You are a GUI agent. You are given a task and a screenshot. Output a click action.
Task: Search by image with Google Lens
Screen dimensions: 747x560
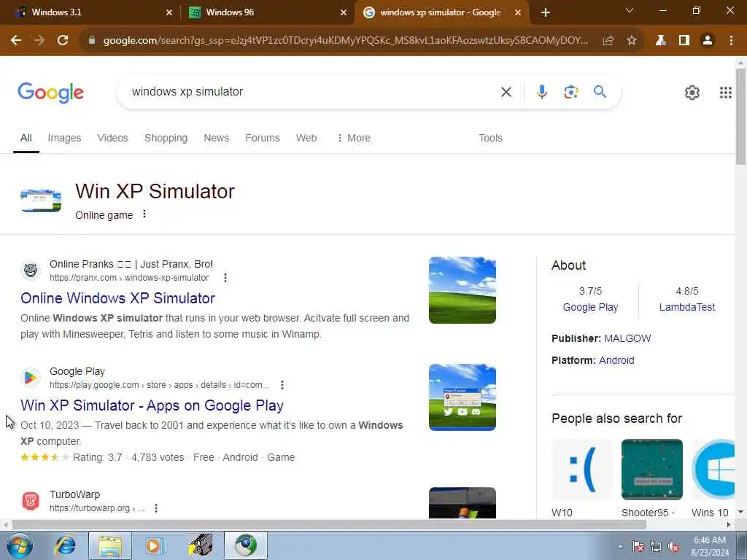(x=570, y=91)
